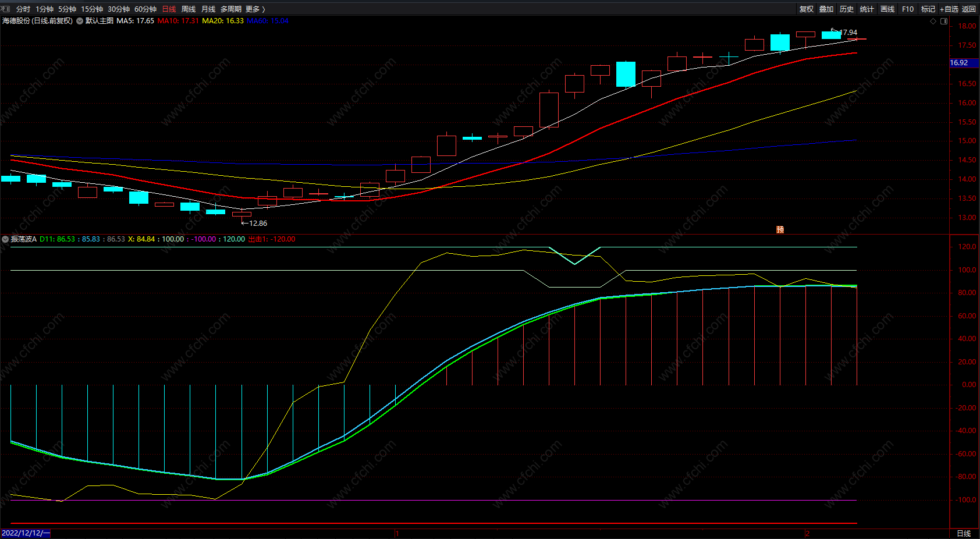980x539 pixels.
Task: Click the 日线 label at bottom right
Action: click(x=964, y=533)
